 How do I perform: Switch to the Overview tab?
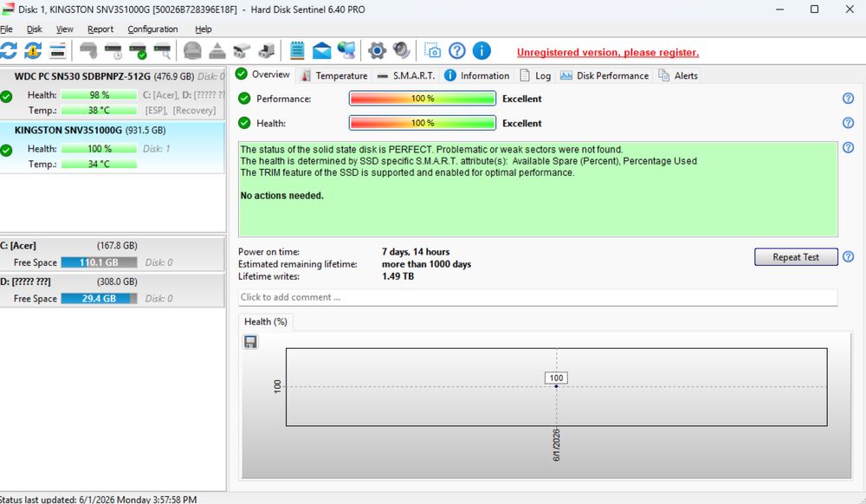click(x=263, y=74)
